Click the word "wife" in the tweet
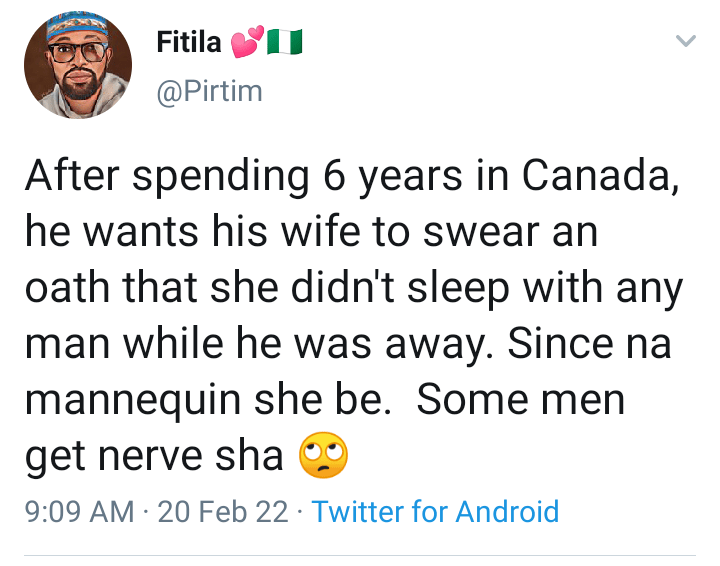 [349, 232]
